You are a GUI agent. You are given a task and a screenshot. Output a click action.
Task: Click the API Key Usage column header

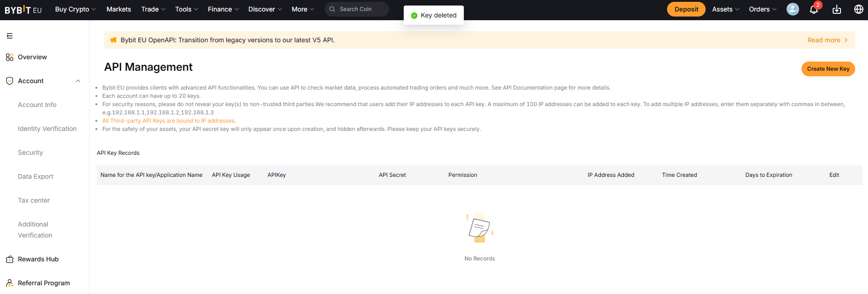pos(231,175)
